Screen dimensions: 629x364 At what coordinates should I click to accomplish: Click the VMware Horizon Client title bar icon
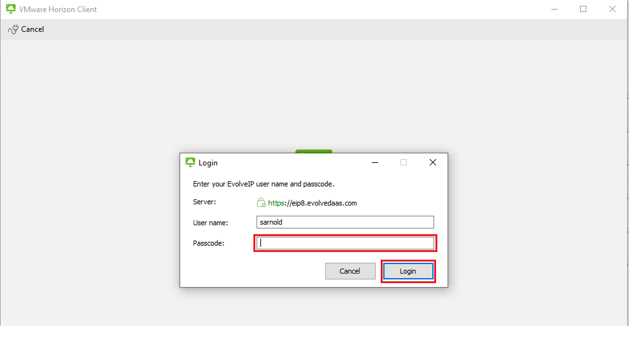coord(10,10)
